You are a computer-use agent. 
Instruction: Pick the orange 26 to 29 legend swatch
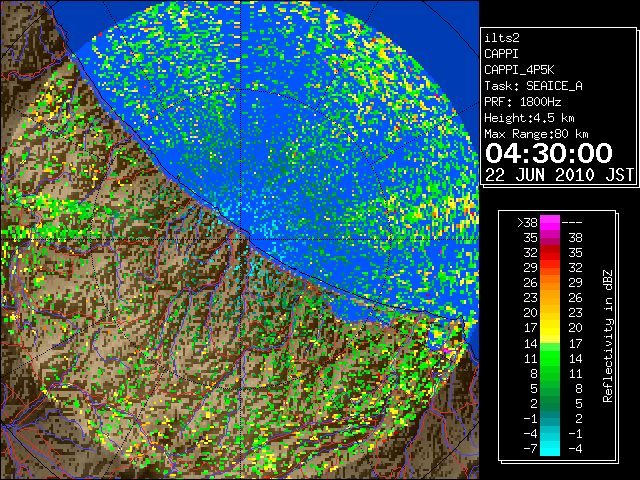(x=550, y=283)
